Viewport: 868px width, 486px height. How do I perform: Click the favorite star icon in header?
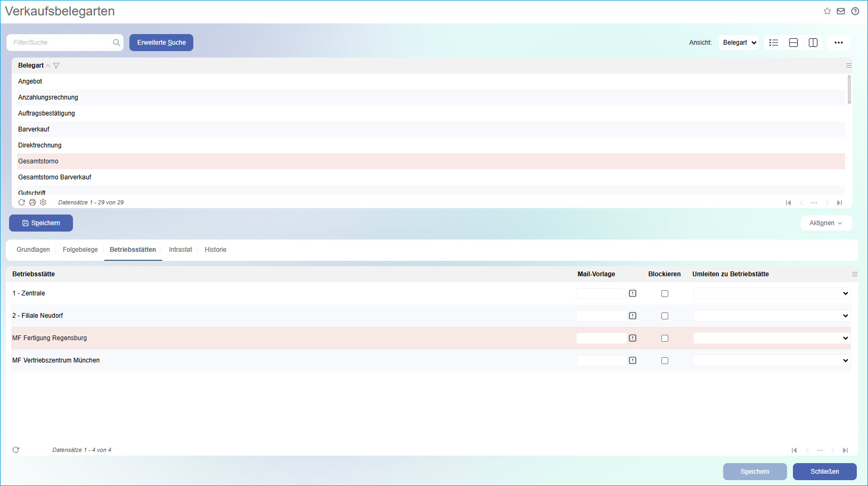pos(827,11)
